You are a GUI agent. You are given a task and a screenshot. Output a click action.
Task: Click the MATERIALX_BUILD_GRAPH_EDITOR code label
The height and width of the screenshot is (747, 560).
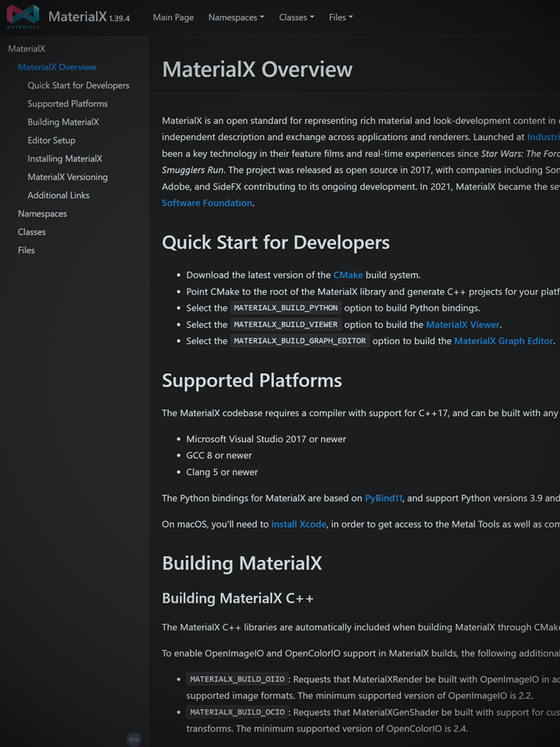300,341
